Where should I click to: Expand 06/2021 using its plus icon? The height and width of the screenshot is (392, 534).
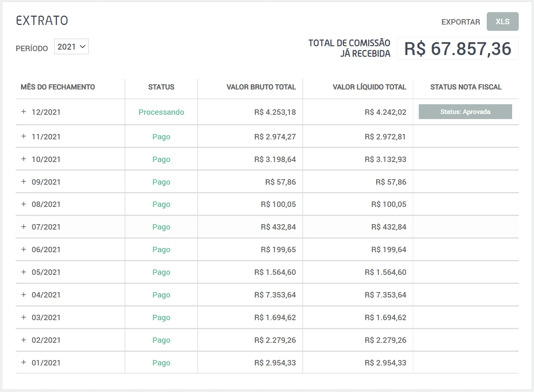pyautogui.click(x=23, y=249)
